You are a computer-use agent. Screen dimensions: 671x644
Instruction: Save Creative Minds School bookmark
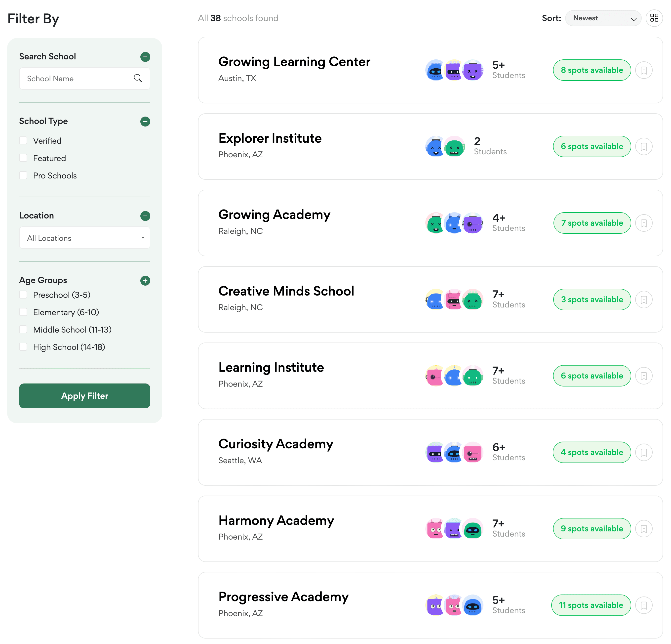[x=644, y=300]
